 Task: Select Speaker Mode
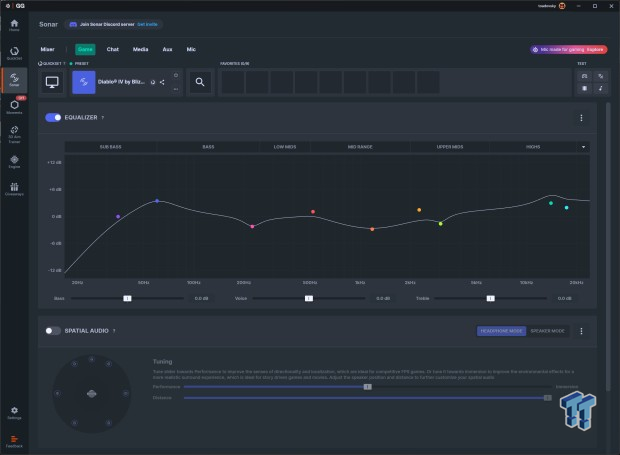(548, 331)
